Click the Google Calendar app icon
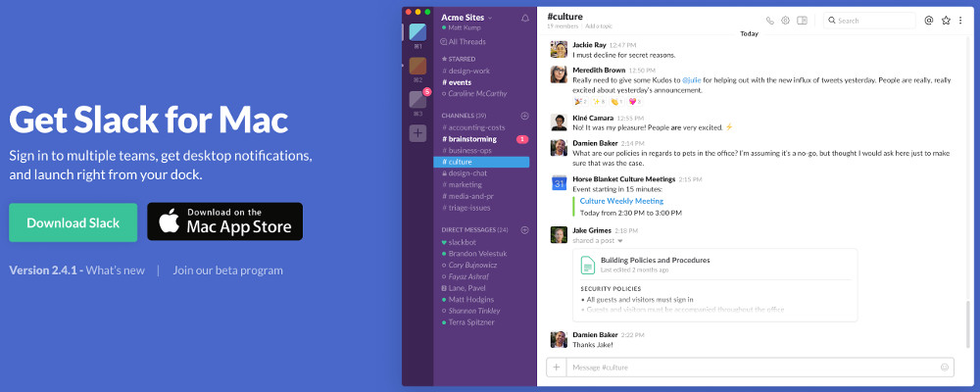 [559, 183]
